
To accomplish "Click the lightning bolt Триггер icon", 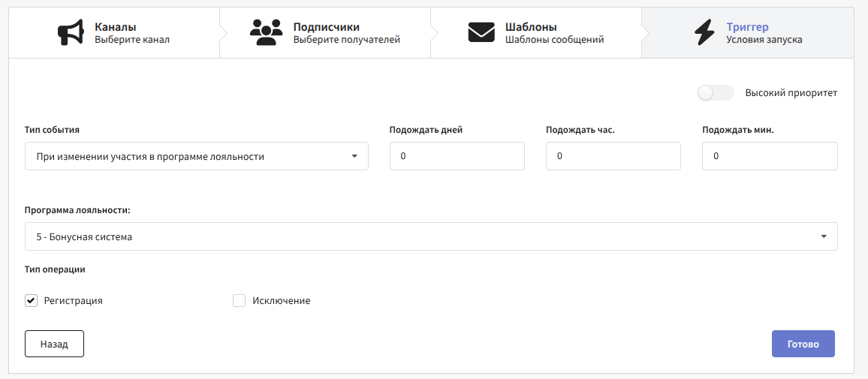I will 704,33.
